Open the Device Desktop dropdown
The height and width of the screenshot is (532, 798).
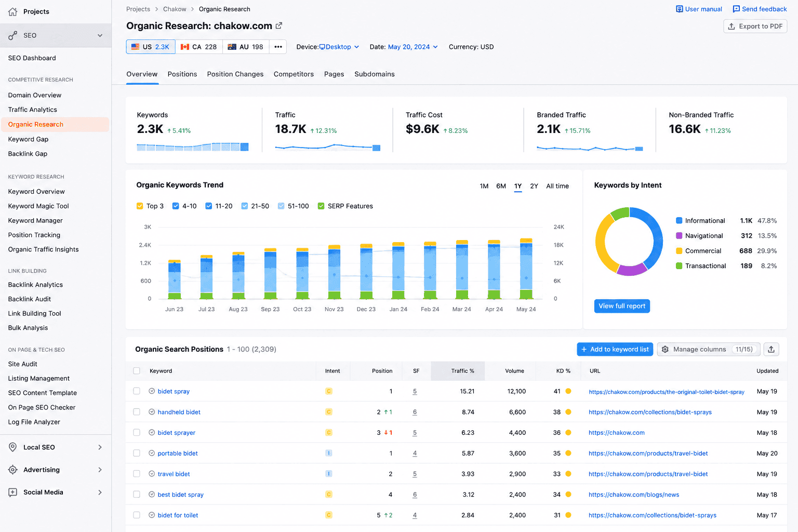[x=339, y=47]
